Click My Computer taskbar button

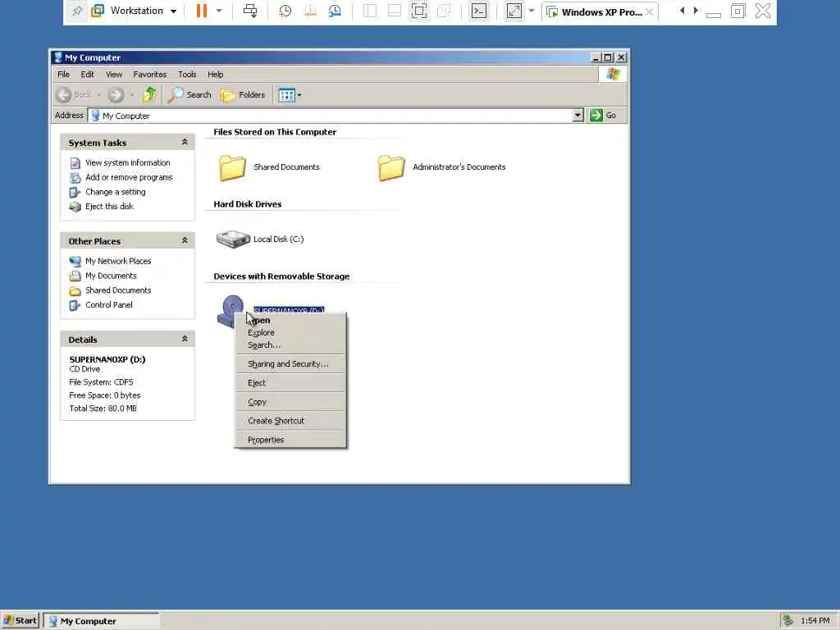[101, 621]
